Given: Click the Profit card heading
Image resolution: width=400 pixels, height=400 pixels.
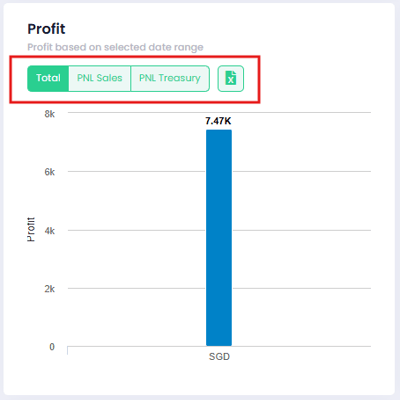Looking at the screenshot, I should point(46,29).
